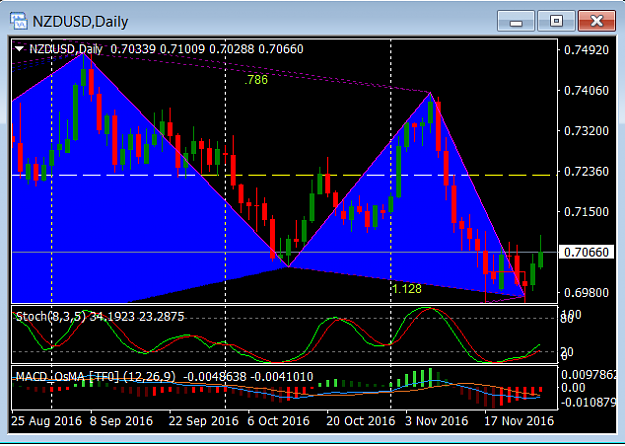Viewport: 625px width, 446px height.
Task: Click the 6 Oct 2016 date label
Action: coord(278,421)
